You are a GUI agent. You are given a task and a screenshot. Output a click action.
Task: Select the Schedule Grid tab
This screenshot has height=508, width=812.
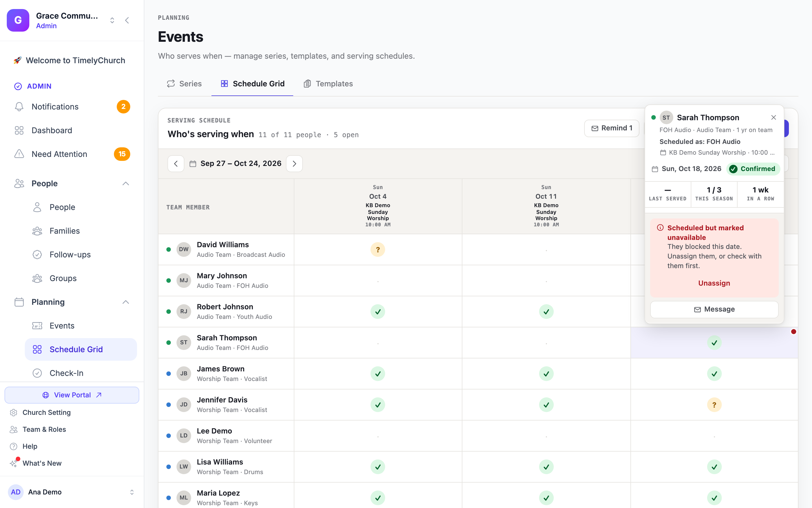tap(252, 84)
